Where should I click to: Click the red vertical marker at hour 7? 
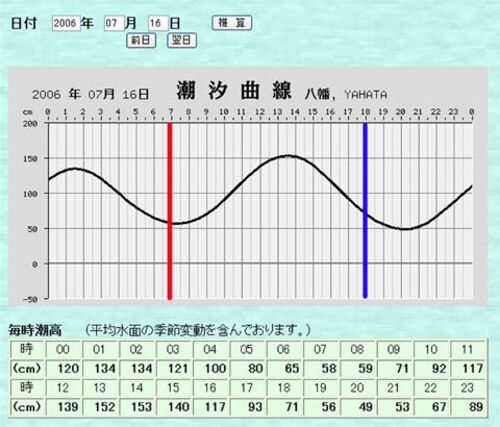[170, 211]
